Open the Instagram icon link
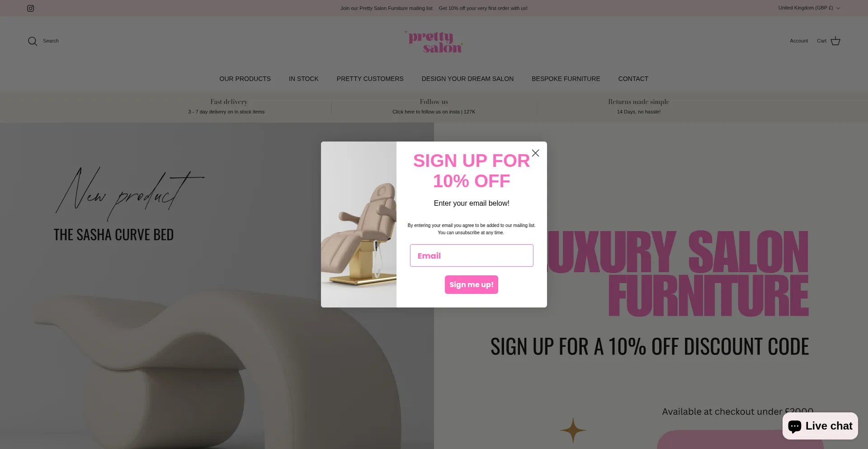This screenshot has height=449, width=868. point(30,8)
